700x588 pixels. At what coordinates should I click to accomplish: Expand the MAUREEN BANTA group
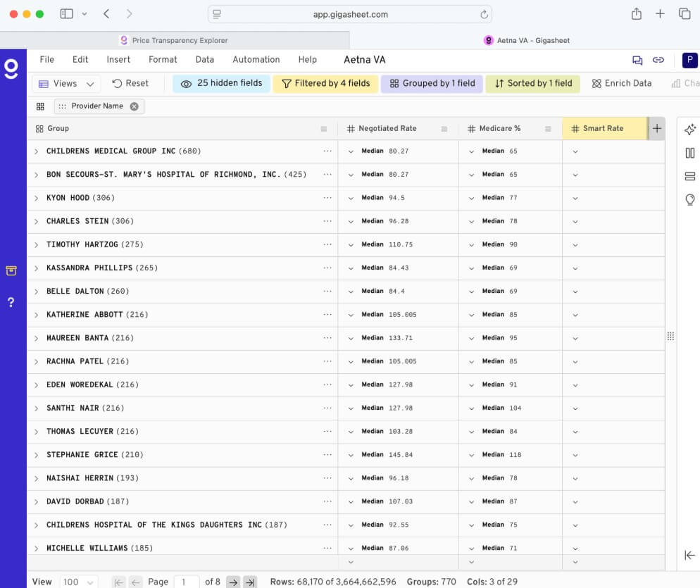click(x=36, y=338)
